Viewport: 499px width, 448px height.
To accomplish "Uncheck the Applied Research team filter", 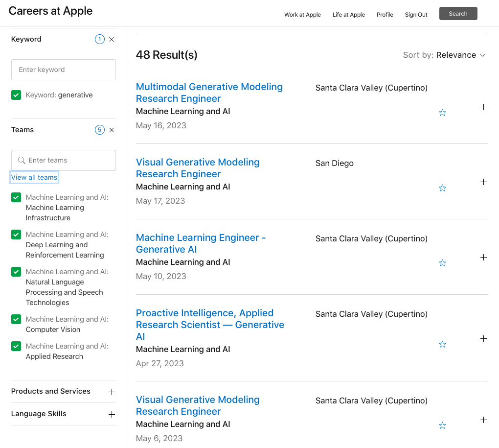I will [x=16, y=346].
